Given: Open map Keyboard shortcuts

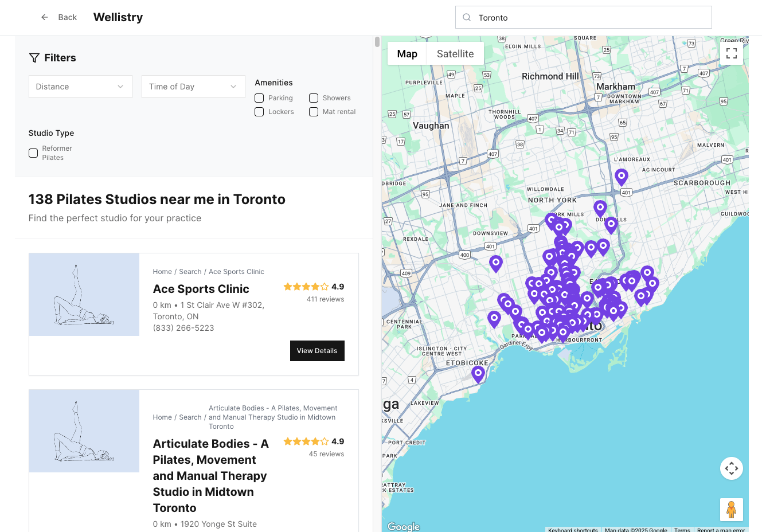Looking at the screenshot, I should 573,530.
